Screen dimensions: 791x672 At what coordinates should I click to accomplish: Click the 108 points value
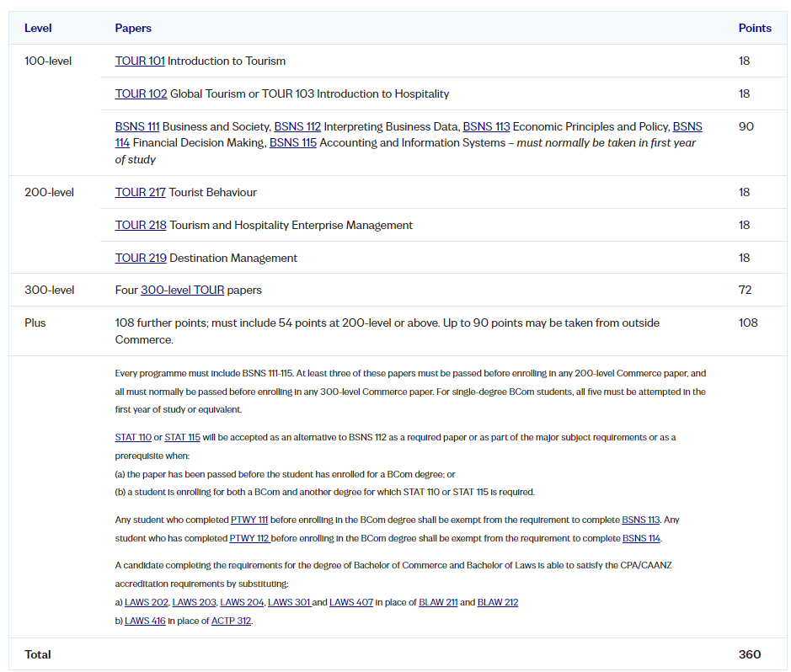tap(748, 323)
